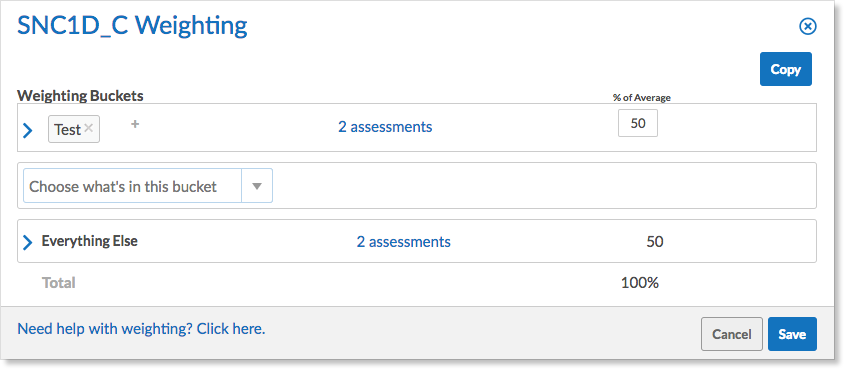Click the 100% total value

coord(640,283)
